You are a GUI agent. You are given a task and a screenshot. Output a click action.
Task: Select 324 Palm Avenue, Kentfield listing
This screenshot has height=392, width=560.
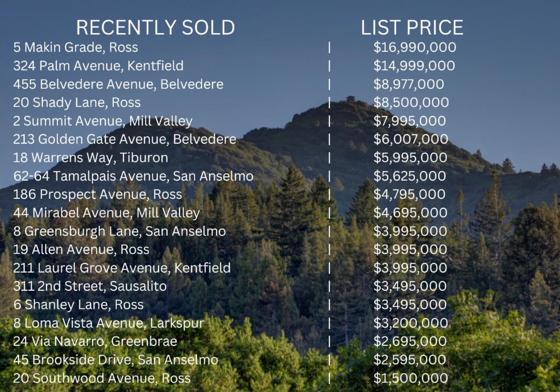click(98, 66)
